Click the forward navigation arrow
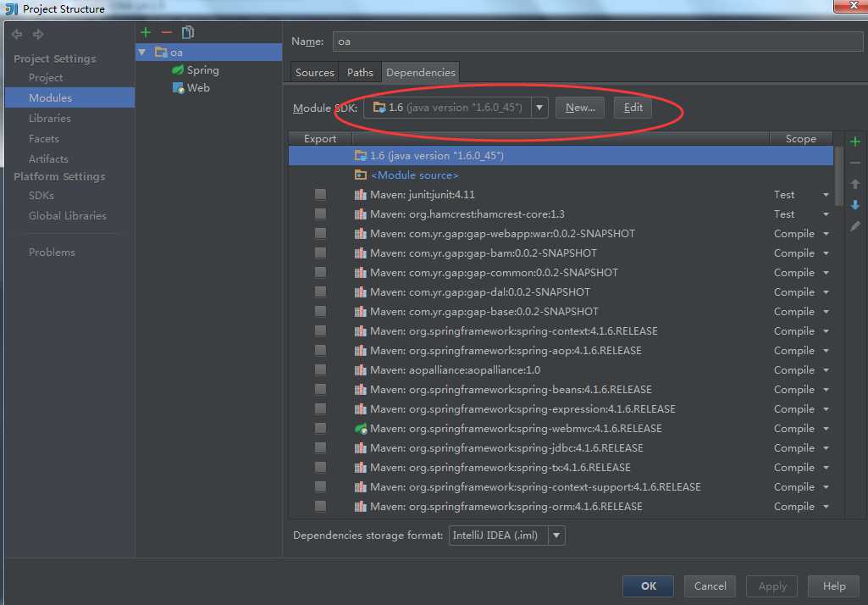 click(x=37, y=35)
